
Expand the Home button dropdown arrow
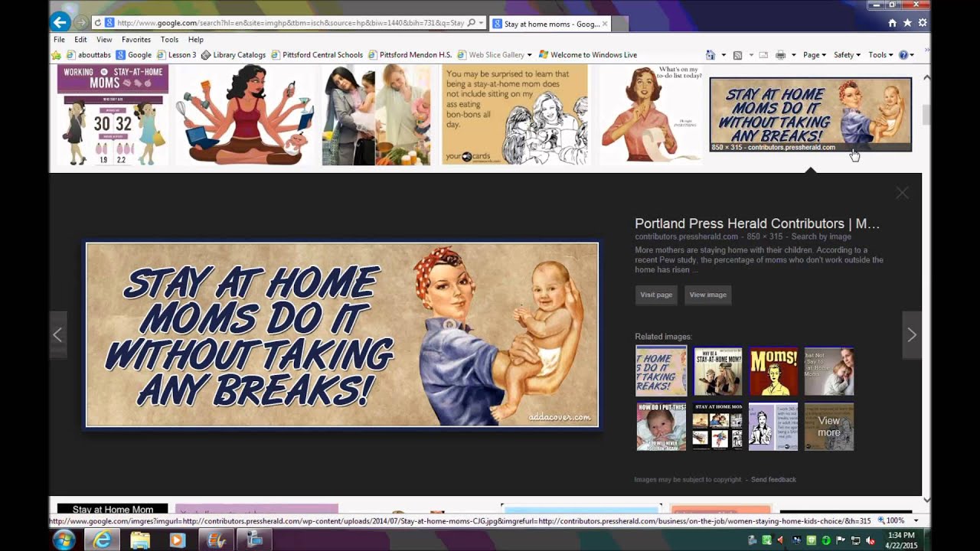click(x=724, y=55)
